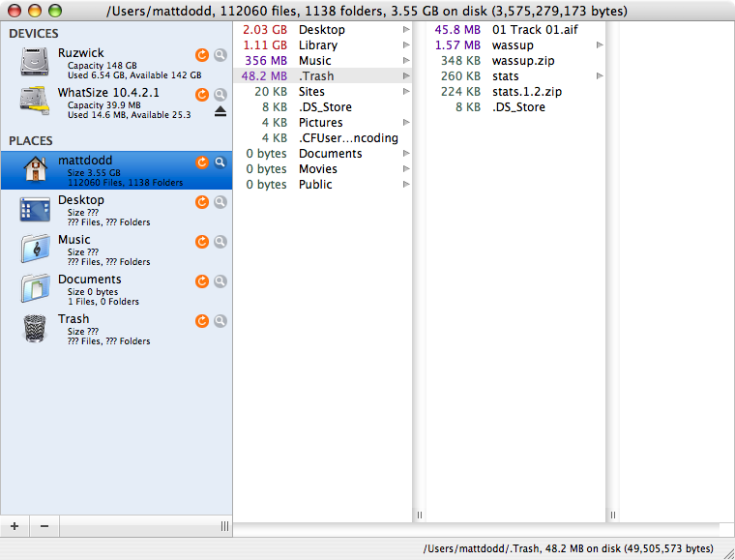735x560 pixels.
Task: Expand the stats folder arrow
Action: [600, 75]
